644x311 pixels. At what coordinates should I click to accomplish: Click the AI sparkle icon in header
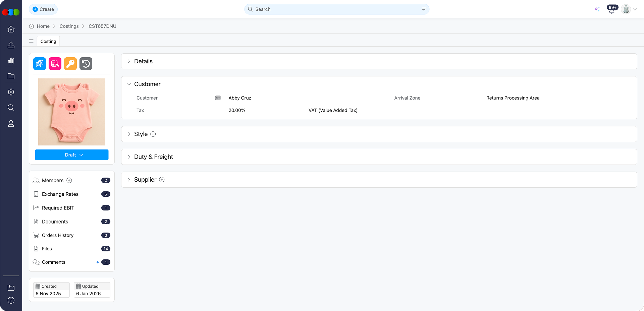click(597, 9)
